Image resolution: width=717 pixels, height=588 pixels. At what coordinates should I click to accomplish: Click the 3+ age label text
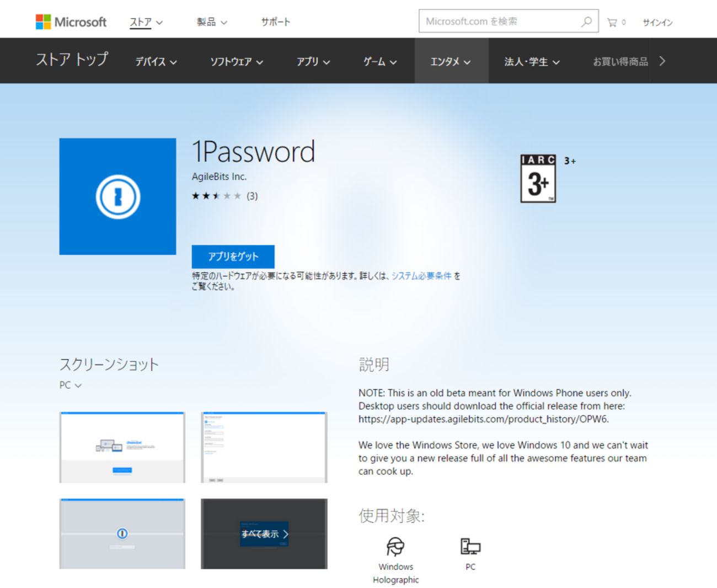570,161
